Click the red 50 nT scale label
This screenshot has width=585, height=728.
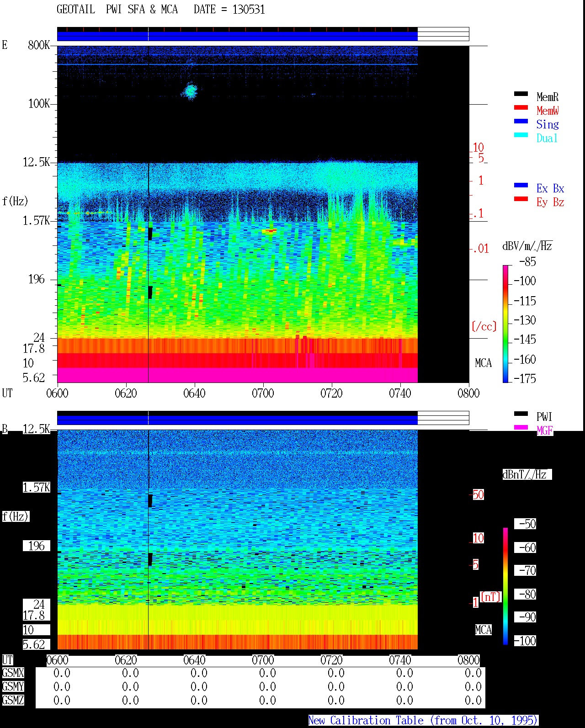pos(478,495)
